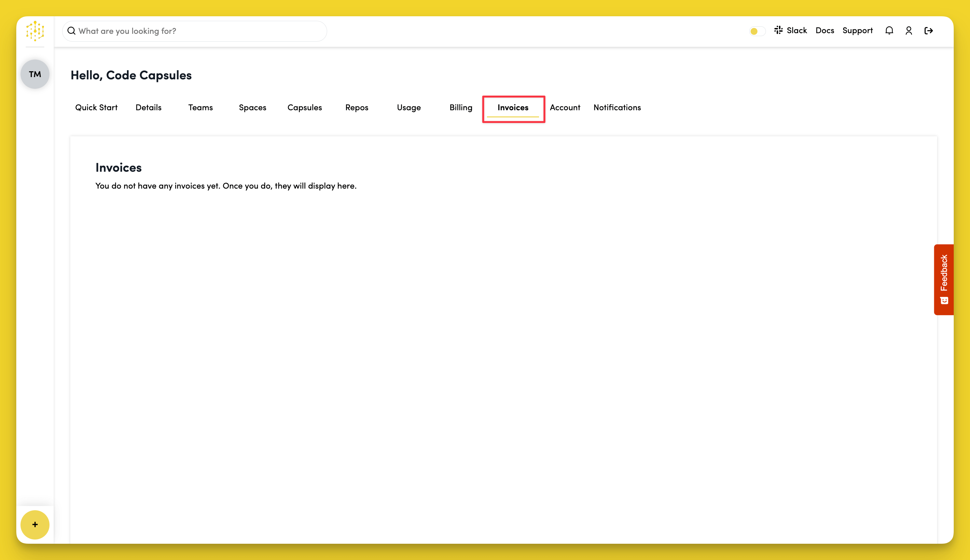The image size is (970, 560).
Task: Click the logout icon
Action: pyautogui.click(x=929, y=30)
